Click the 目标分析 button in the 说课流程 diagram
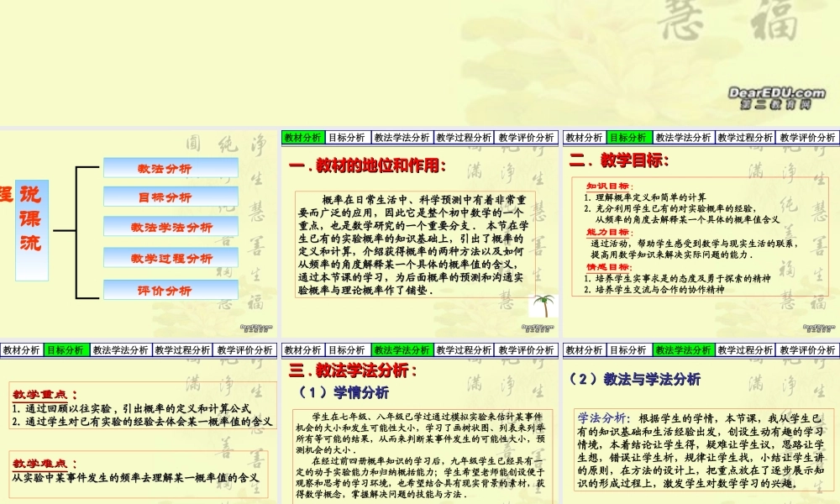The width and height of the screenshot is (840, 504). pyautogui.click(x=171, y=197)
